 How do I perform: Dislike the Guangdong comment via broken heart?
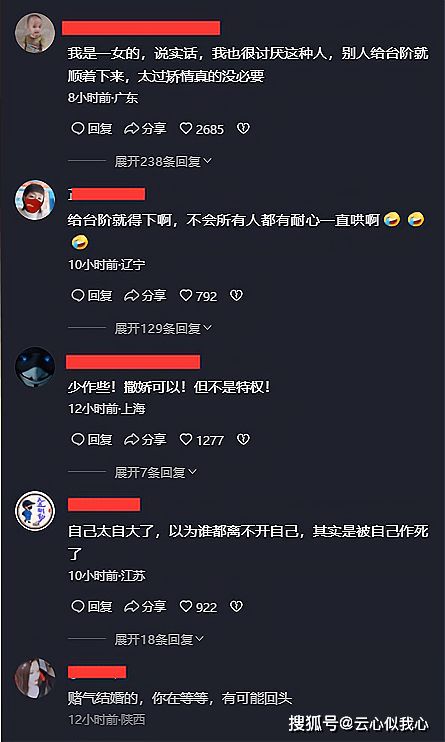pos(243,129)
